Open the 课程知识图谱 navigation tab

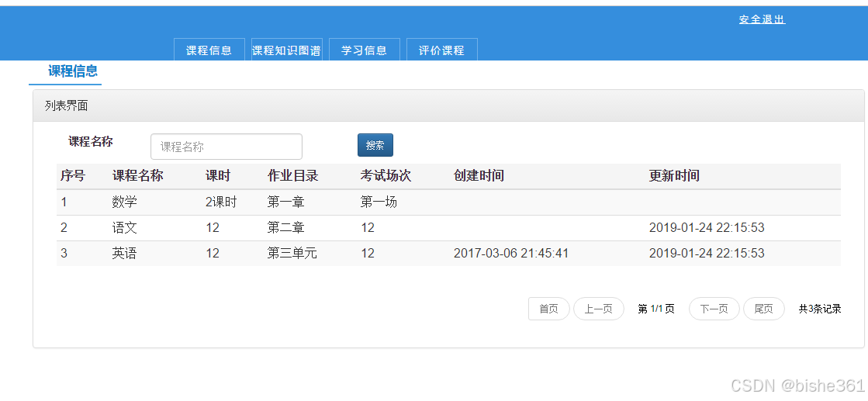click(x=287, y=50)
